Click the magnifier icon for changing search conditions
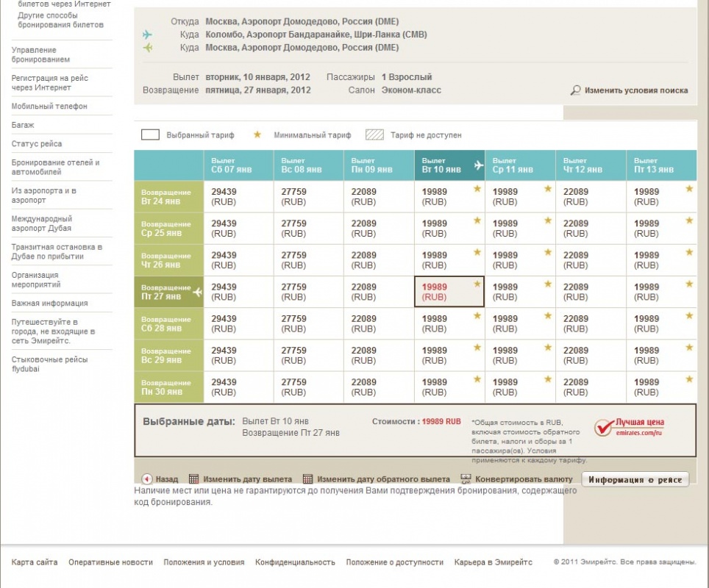 coord(576,90)
